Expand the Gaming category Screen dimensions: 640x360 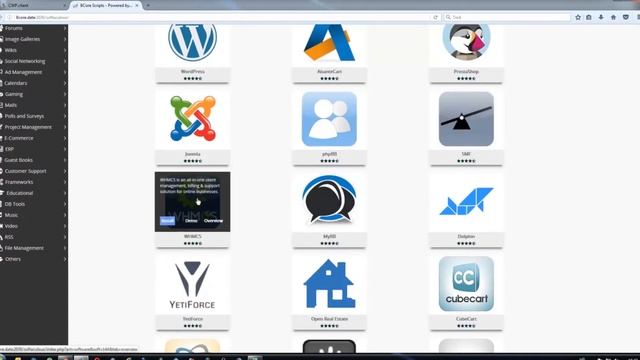tap(34, 94)
